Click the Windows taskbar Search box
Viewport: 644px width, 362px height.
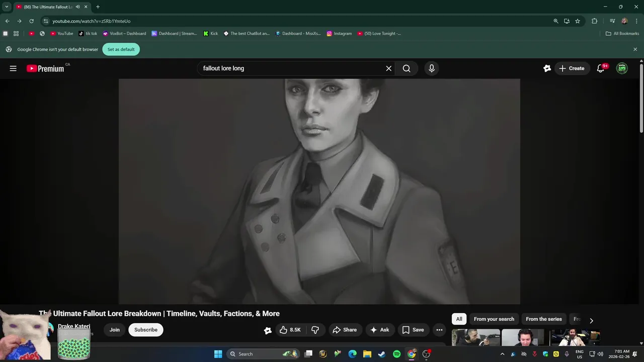click(264, 354)
